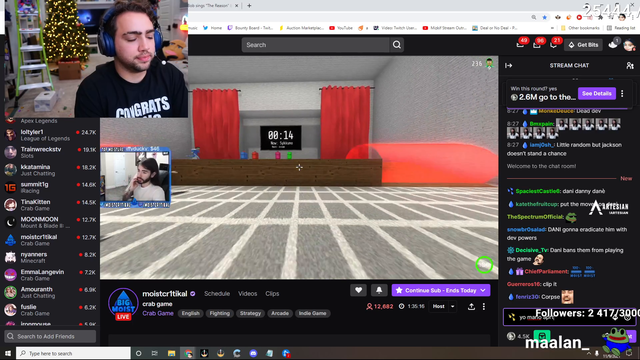Open kkatamina channel in sidebar
640x360 pixels.
click(50, 170)
